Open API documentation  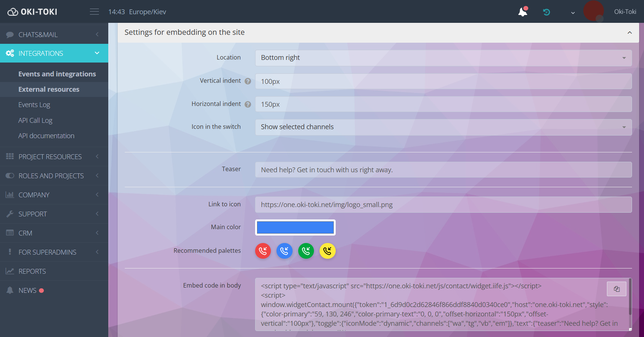46,136
